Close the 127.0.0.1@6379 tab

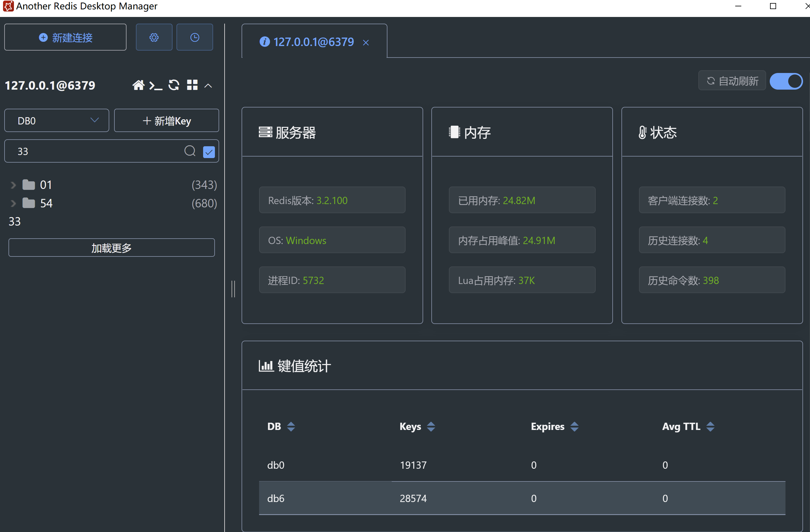tap(366, 43)
